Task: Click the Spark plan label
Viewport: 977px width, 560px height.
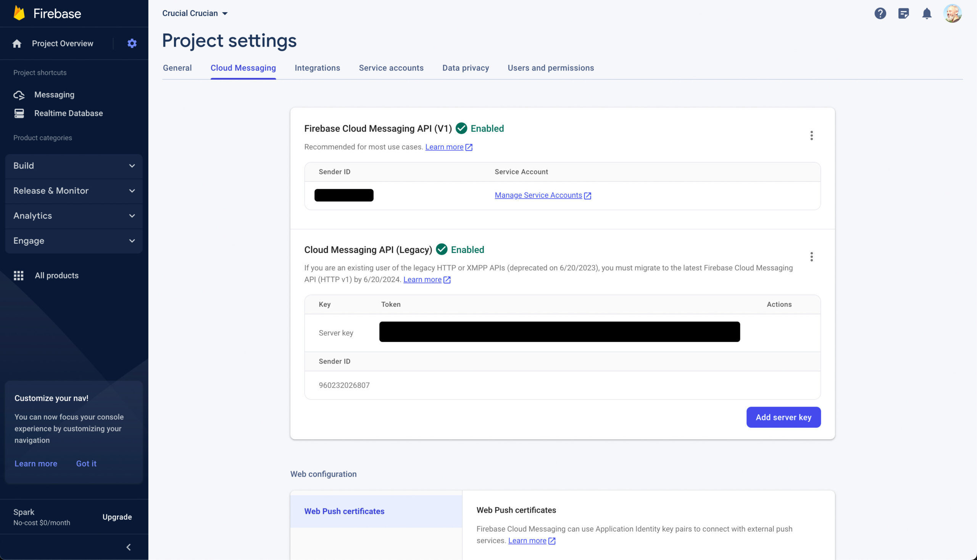Action: (x=24, y=512)
